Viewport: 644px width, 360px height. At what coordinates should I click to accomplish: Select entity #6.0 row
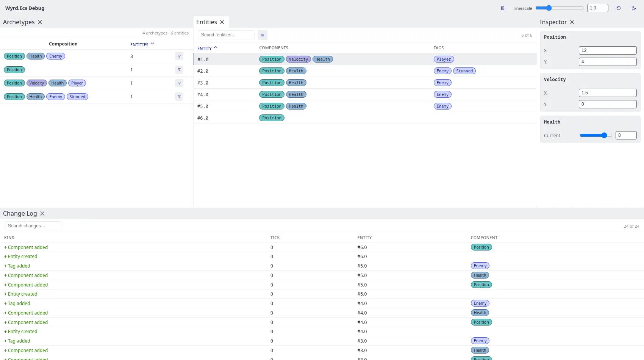point(365,118)
